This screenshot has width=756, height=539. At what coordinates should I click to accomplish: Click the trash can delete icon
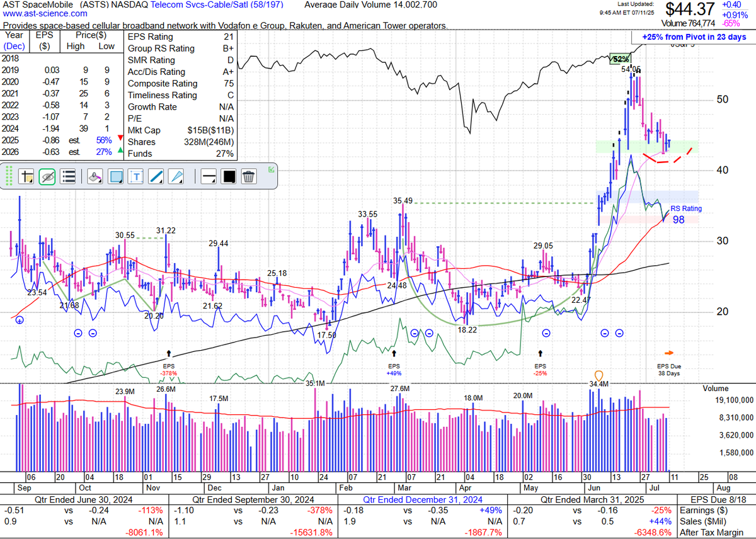click(249, 176)
